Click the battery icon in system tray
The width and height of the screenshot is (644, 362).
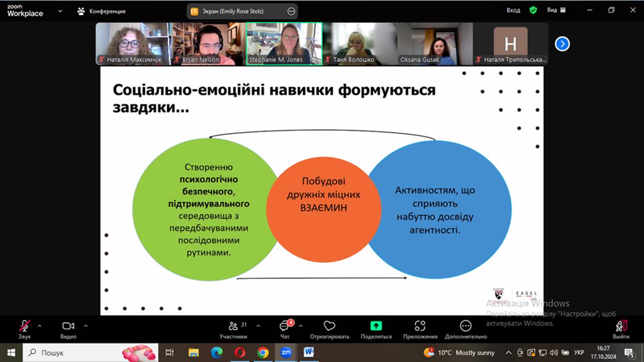click(565, 352)
